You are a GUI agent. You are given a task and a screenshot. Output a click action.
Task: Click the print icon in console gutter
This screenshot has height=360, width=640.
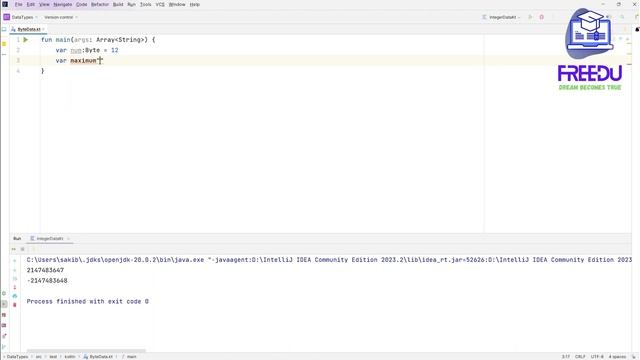15,296
